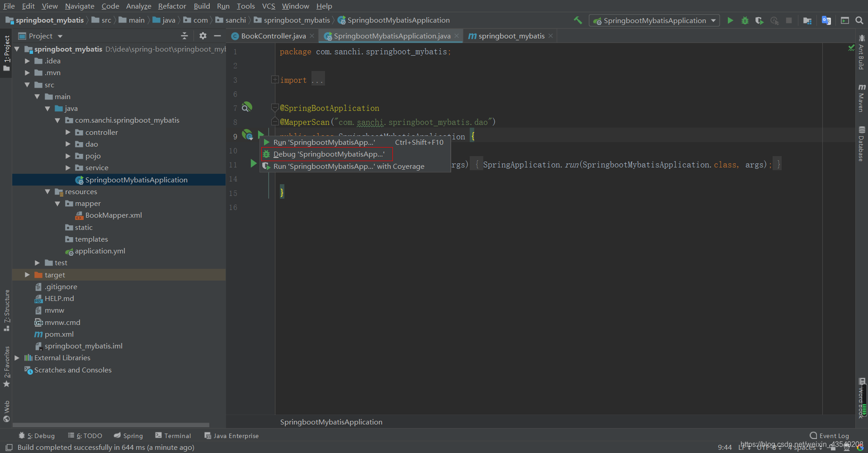Open the Java Enterprise tool window
868x453 pixels.
coord(231,436)
